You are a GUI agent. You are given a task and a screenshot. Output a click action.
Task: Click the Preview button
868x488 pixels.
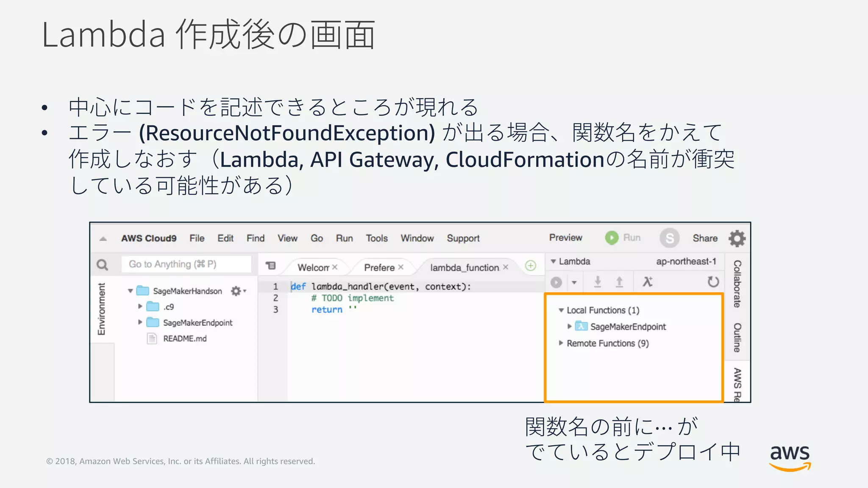point(566,238)
